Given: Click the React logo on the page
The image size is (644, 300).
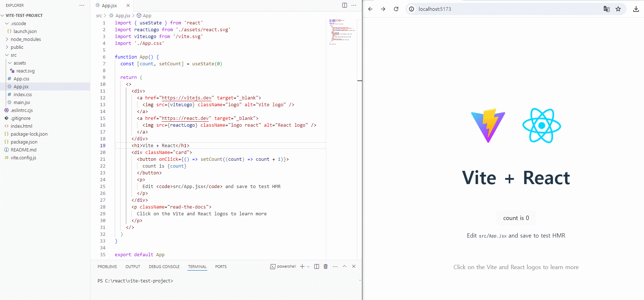Looking at the screenshot, I should [542, 126].
